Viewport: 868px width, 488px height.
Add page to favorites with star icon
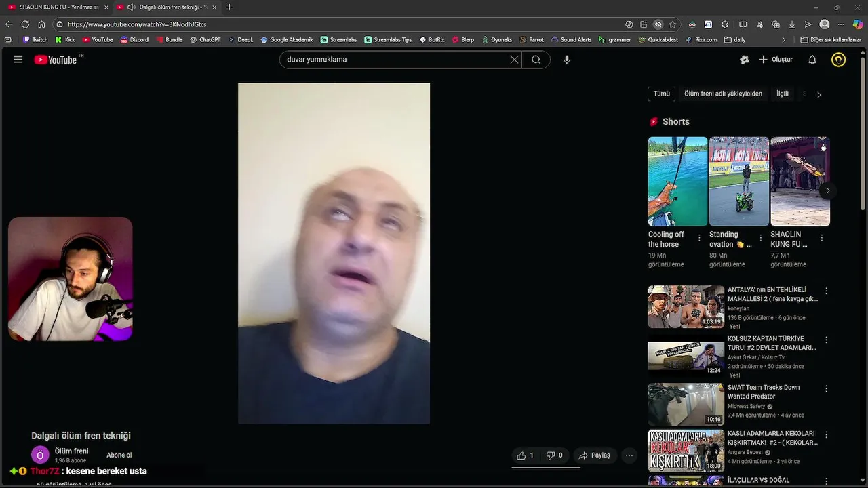click(x=673, y=24)
